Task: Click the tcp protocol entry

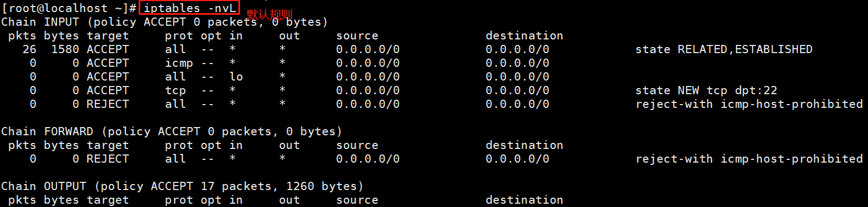Action: (176, 91)
